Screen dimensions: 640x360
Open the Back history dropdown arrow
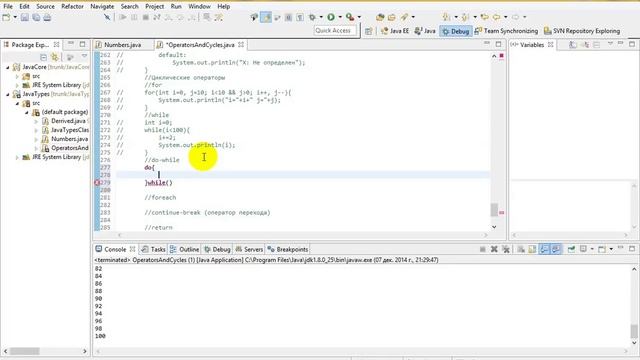click(506, 17)
